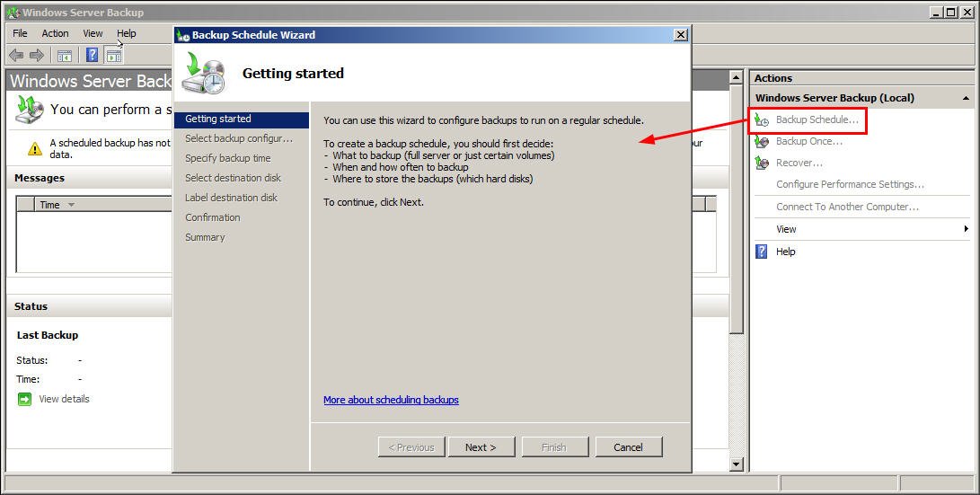Click View details under Last Backup
This screenshot has height=495, width=980.
[65, 399]
